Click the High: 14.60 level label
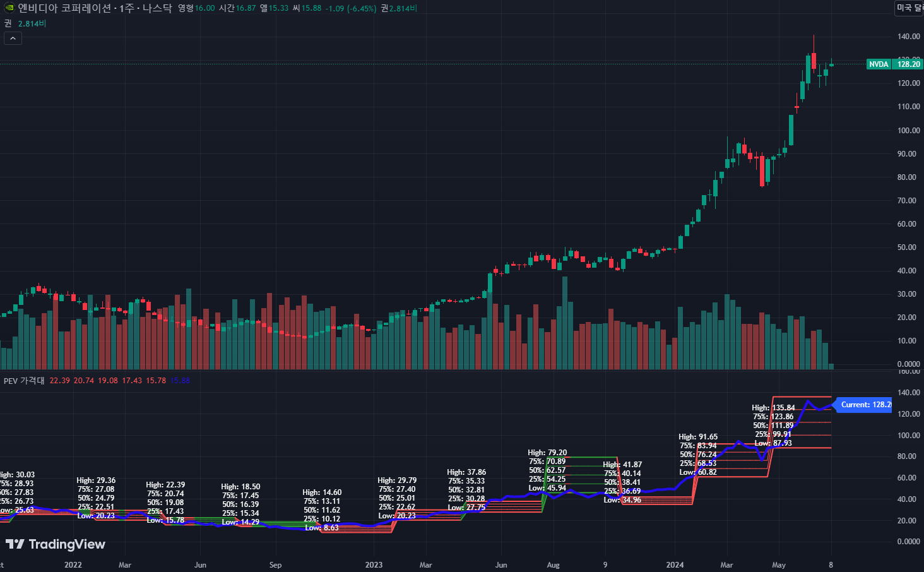This screenshot has width=924, height=572. pos(322,492)
